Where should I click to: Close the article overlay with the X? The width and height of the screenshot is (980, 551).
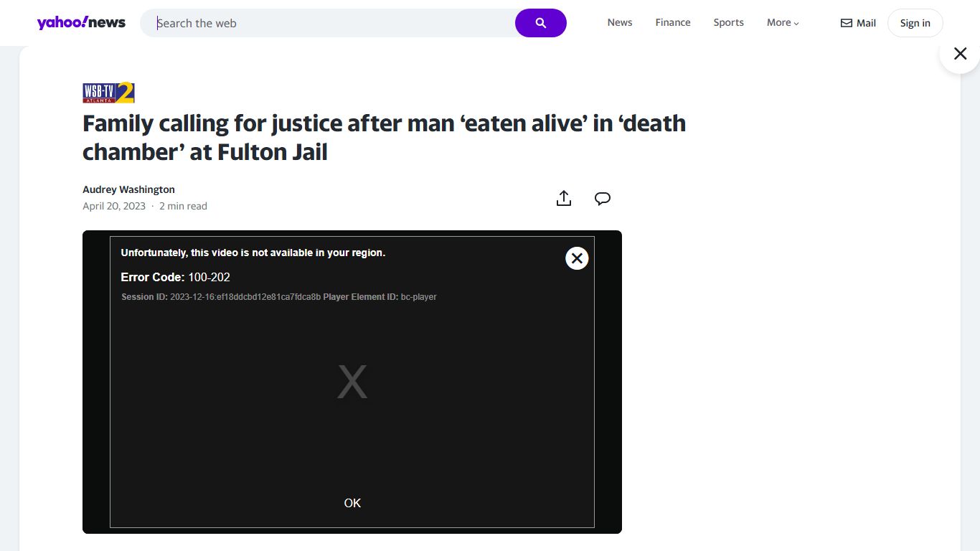point(961,53)
